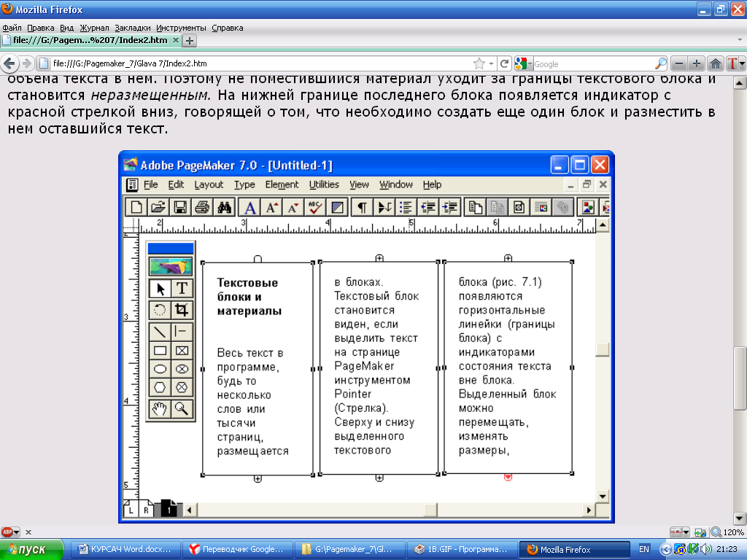Image resolution: width=747 pixels, height=560 pixels.
Task: Run the ABC spelling check icon
Action: [315, 207]
